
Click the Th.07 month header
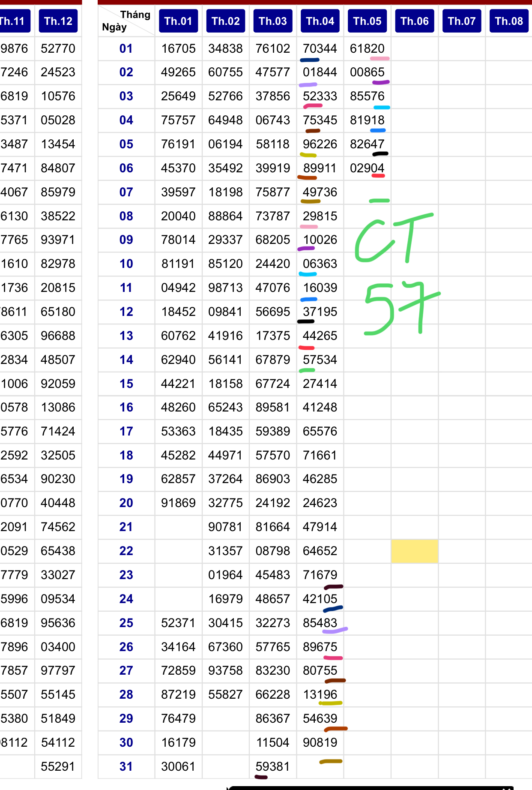(461, 21)
